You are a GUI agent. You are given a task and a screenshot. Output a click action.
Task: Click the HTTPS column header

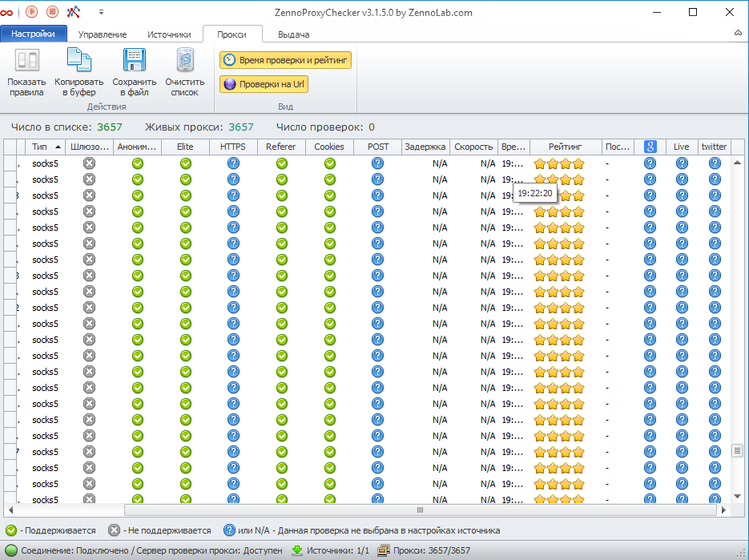point(233,147)
